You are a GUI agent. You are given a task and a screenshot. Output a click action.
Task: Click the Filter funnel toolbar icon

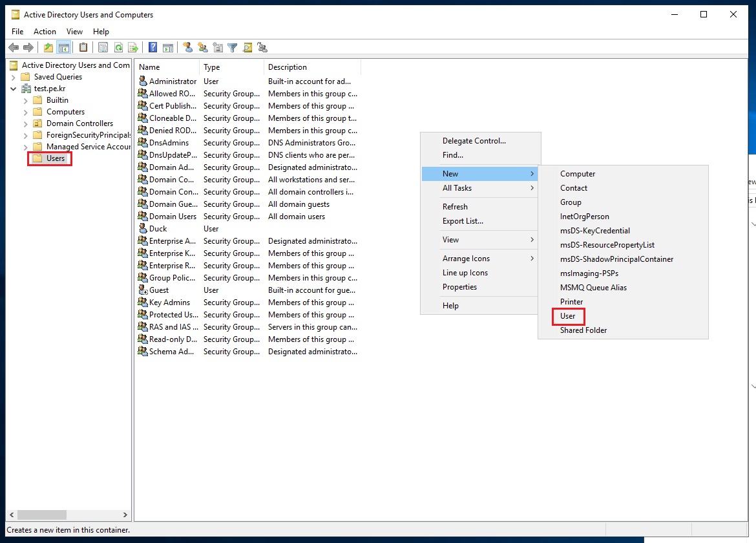click(233, 47)
